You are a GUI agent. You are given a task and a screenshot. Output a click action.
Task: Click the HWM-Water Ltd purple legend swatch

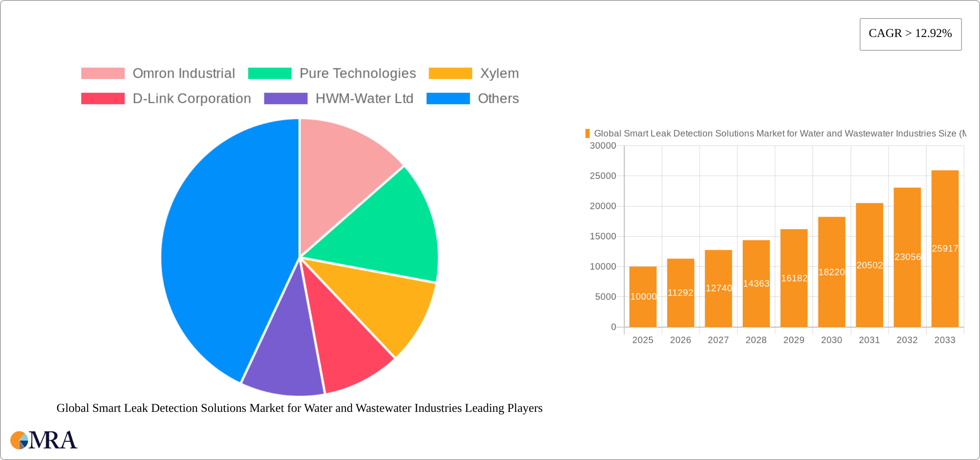(285, 98)
